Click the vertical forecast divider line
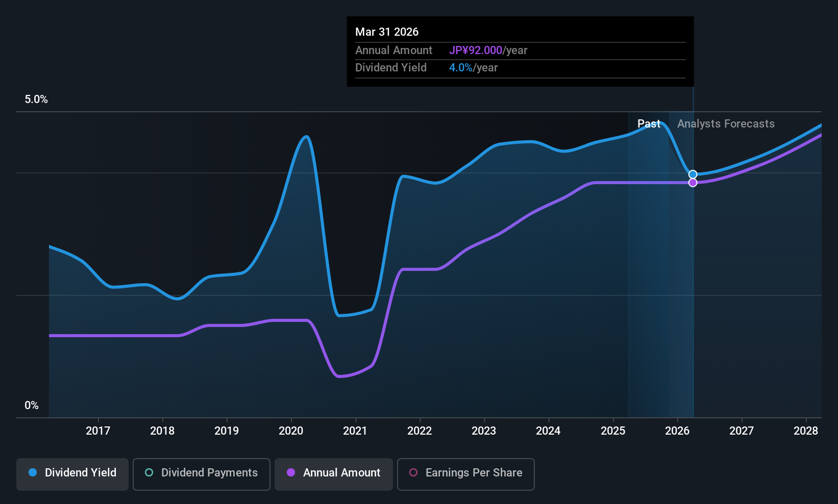The image size is (838, 504). point(693,255)
